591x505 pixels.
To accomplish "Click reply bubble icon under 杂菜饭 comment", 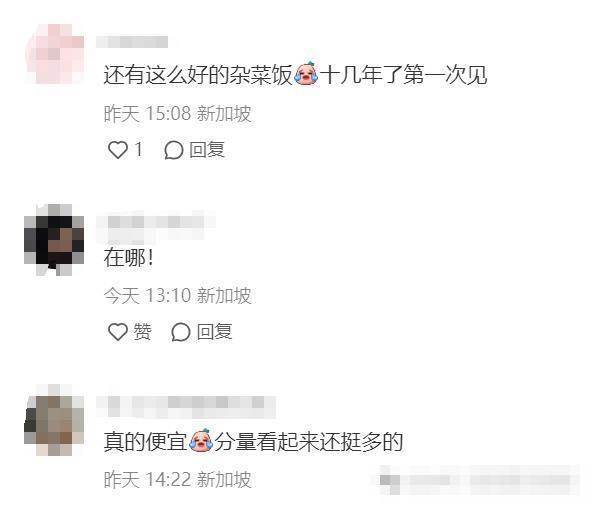I will (x=174, y=150).
